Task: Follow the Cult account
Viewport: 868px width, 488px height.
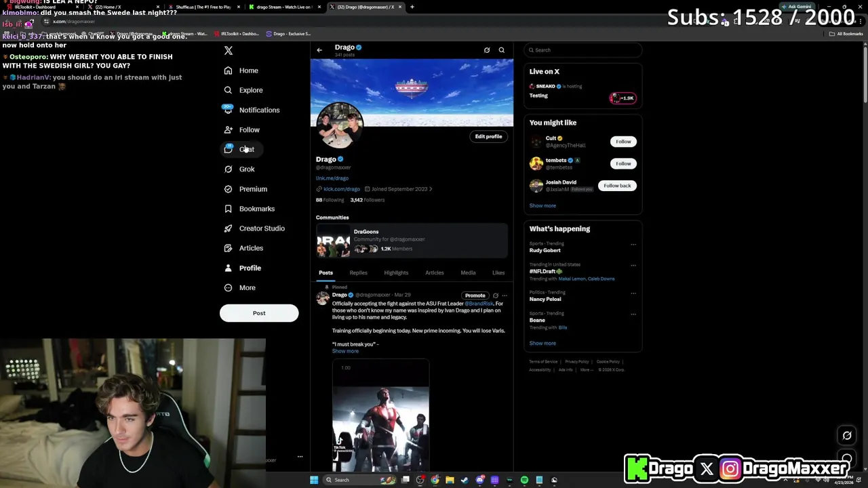Action: pos(623,142)
